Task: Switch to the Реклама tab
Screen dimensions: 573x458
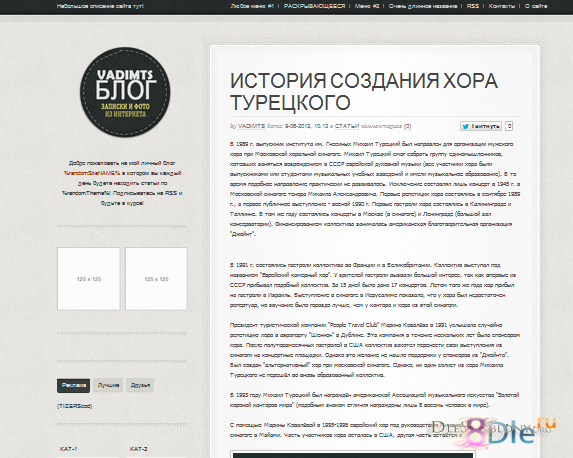Action: click(x=73, y=385)
